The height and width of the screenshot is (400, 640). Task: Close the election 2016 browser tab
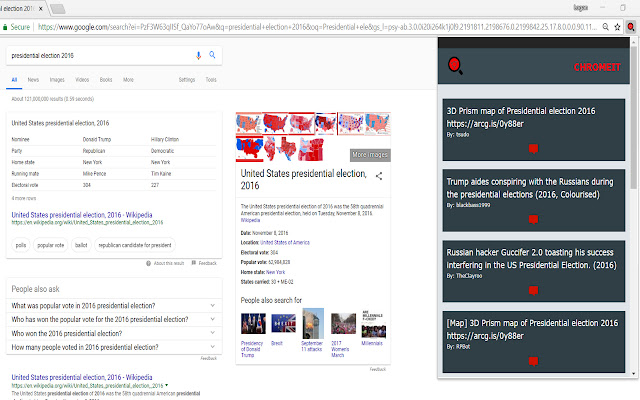[40, 9]
